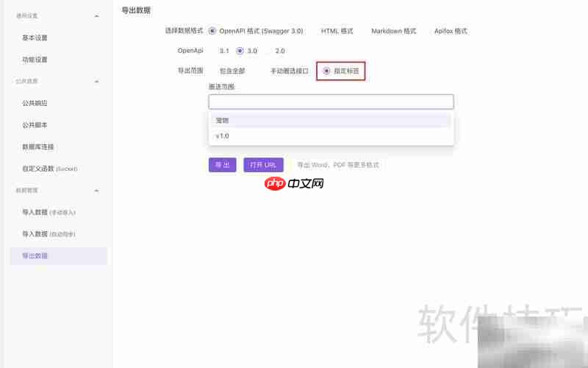Click the 导出范围 label
588x368 pixels.
click(x=190, y=70)
